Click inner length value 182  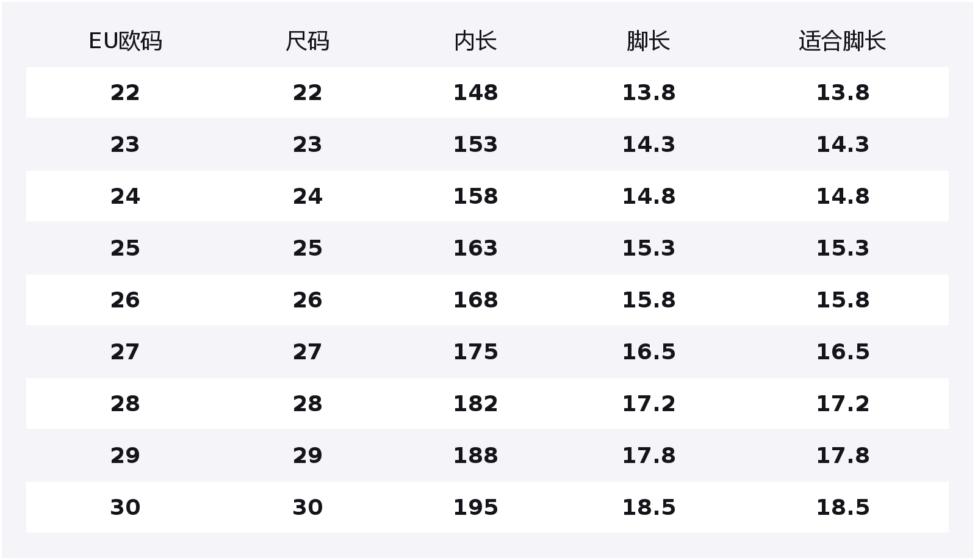click(475, 404)
